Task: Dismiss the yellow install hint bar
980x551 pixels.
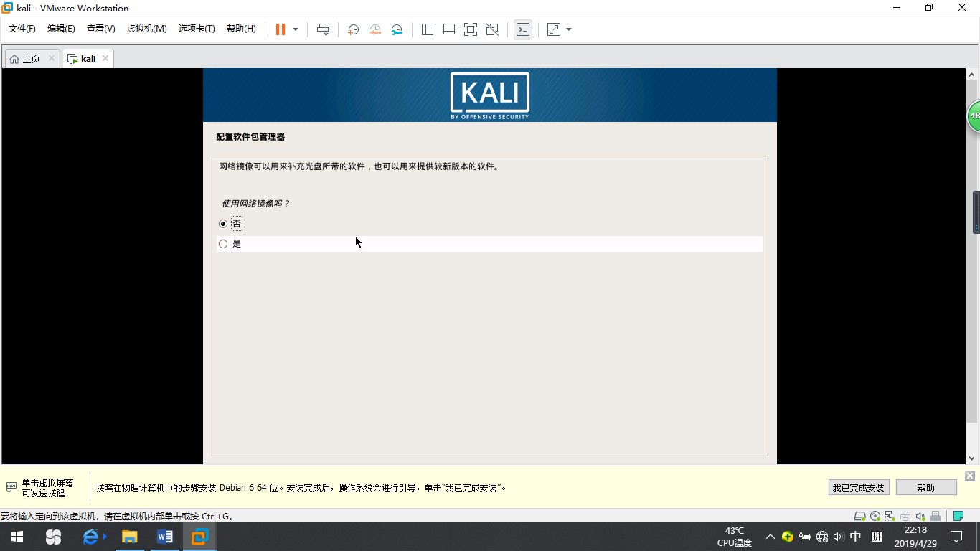Action: [x=970, y=476]
